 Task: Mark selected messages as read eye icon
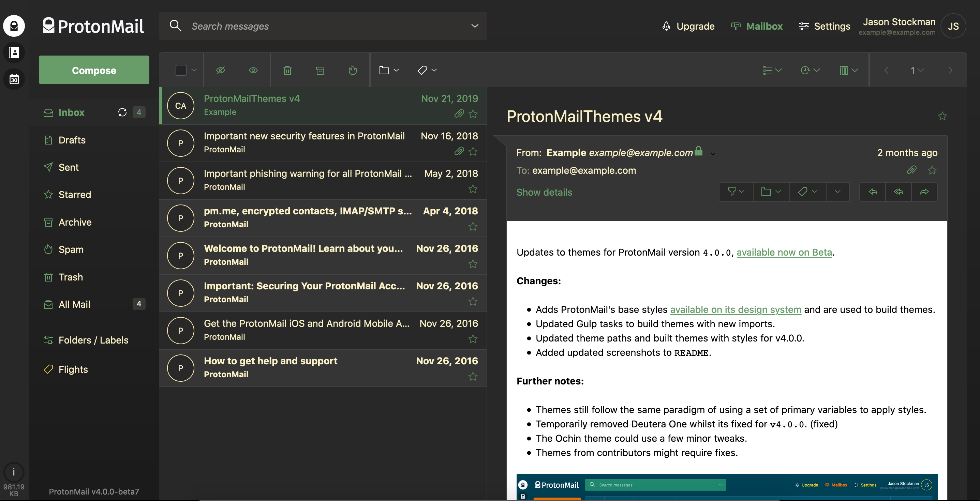(x=253, y=70)
